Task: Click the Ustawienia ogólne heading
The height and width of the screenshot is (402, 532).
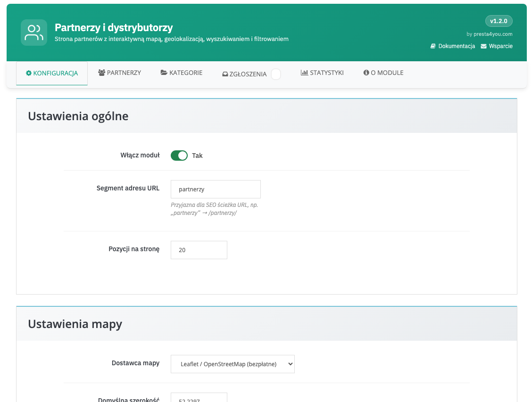Action: click(x=78, y=116)
